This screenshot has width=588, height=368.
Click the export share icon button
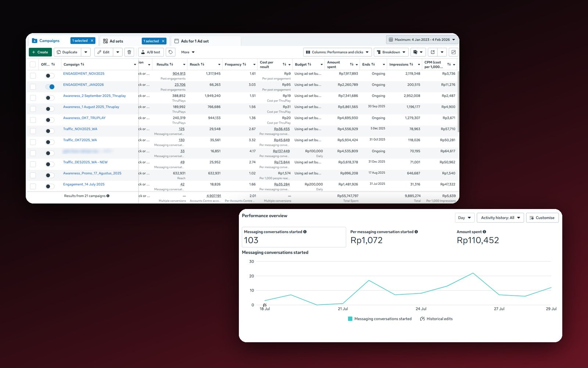[x=433, y=52]
